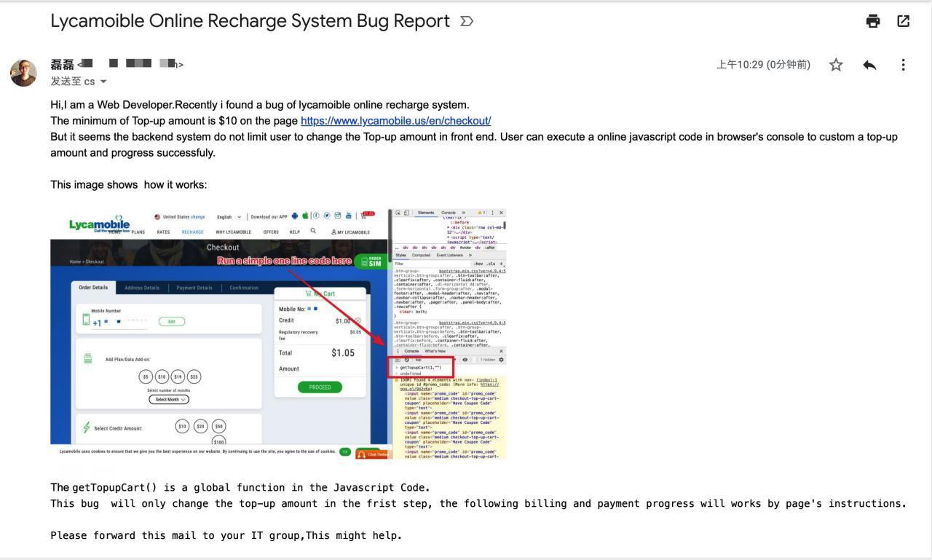Switch to the Address Details tab
Viewport: 932px width, 560px height.
tap(142, 288)
